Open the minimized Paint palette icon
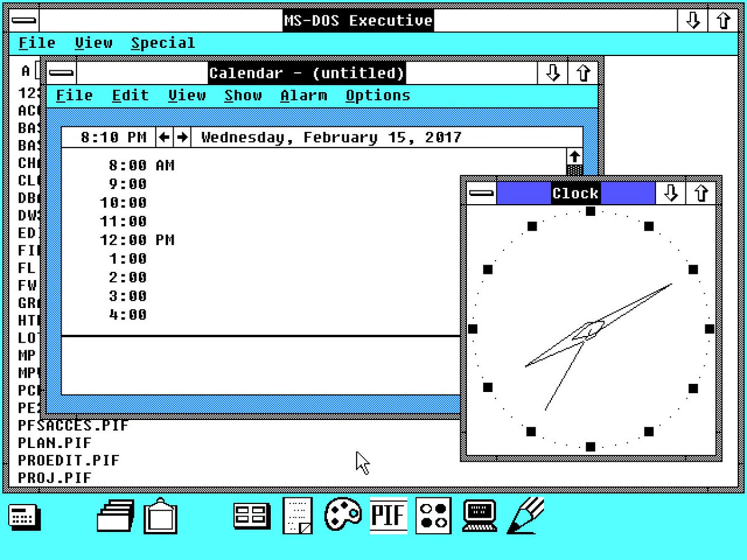This screenshot has width=747, height=560. [343, 515]
